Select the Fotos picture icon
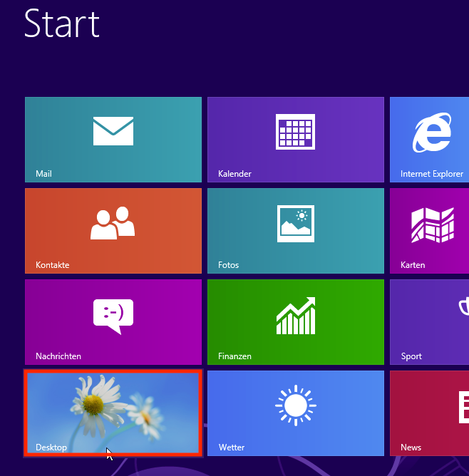The image size is (469, 476). [295, 222]
